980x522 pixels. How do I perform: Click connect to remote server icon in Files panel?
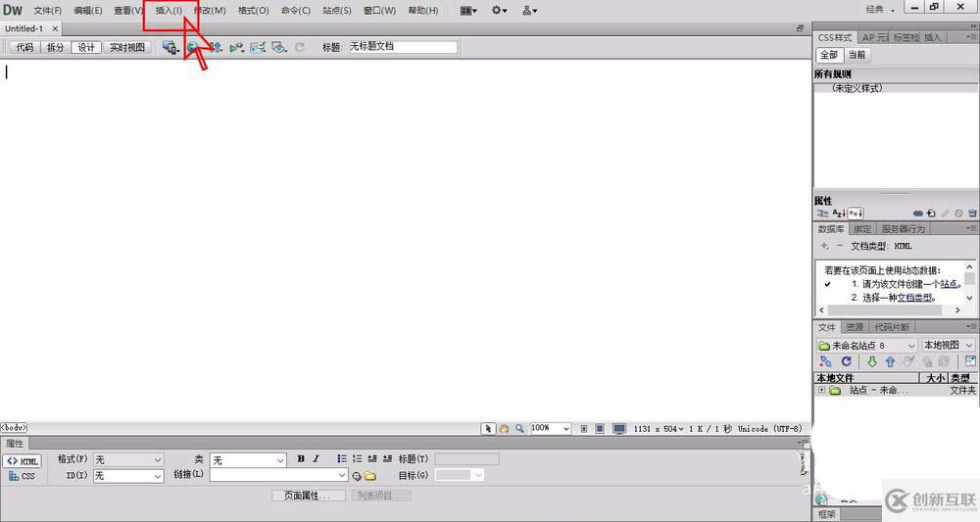(x=825, y=361)
